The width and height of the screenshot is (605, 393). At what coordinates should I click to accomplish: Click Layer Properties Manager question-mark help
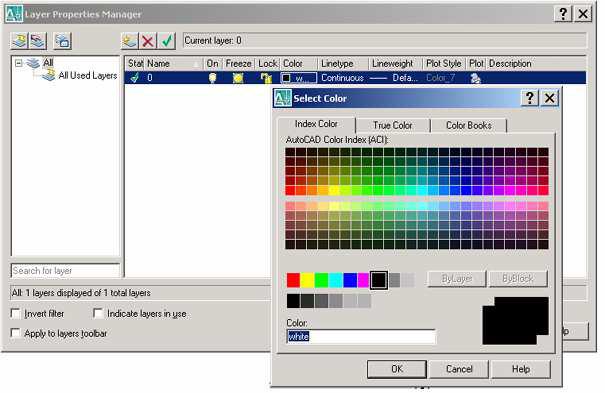563,14
